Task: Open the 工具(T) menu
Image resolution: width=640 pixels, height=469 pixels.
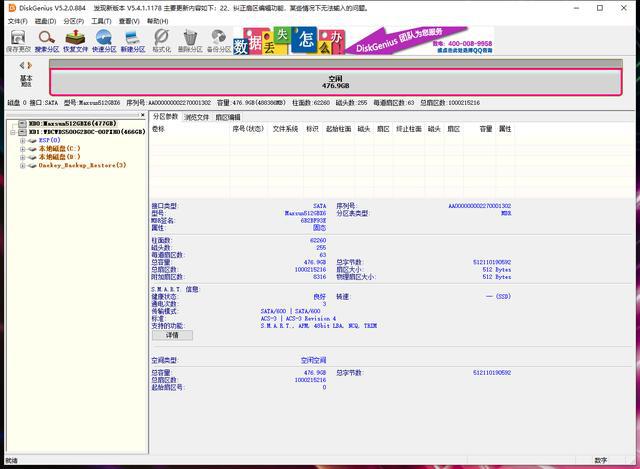Action: coord(101,21)
